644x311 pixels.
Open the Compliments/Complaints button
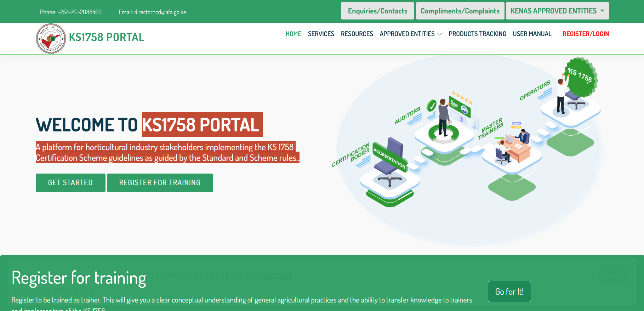click(460, 11)
